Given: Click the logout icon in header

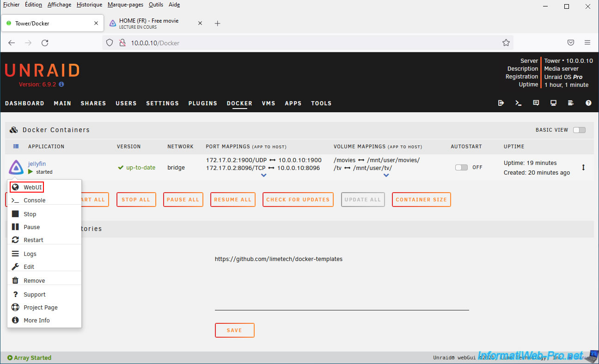Looking at the screenshot, I should point(501,103).
